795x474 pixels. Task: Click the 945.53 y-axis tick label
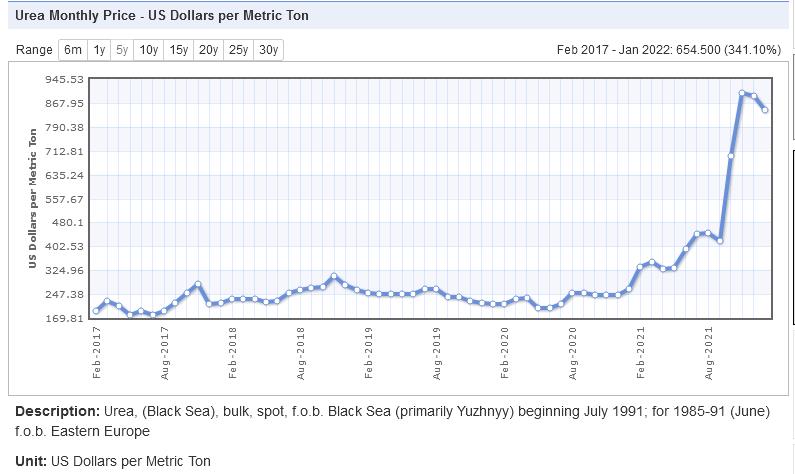(64, 79)
